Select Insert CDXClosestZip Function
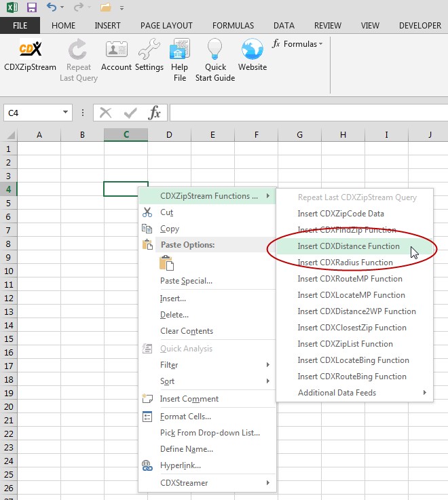The width and height of the screenshot is (448, 500). coord(355,327)
